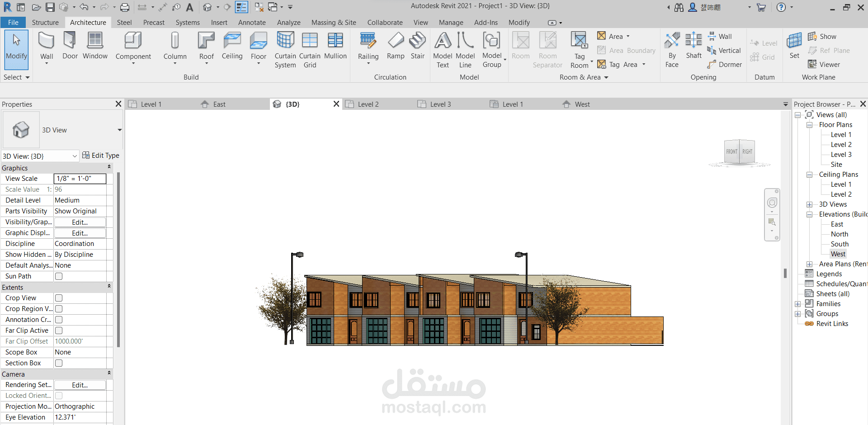Enable the Section Box checkbox
Viewport: 868px width, 425px height.
(x=59, y=363)
